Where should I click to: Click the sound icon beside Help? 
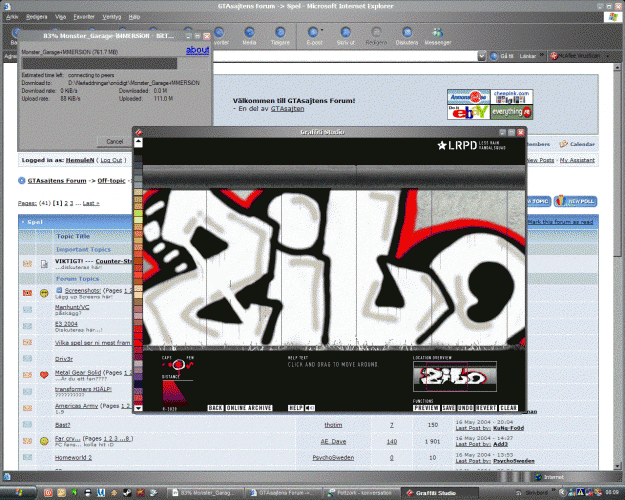click(x=310, y=408)
